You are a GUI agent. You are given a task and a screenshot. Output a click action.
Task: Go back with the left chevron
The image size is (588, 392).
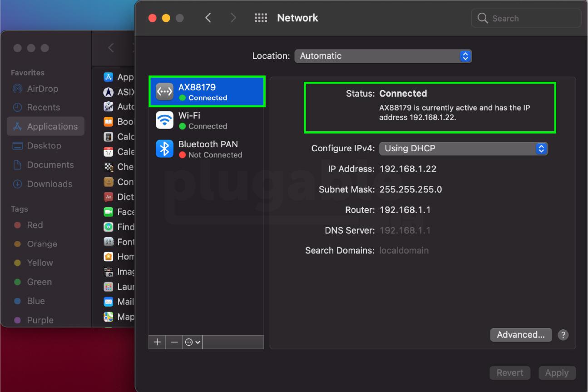tap(208, 18)
